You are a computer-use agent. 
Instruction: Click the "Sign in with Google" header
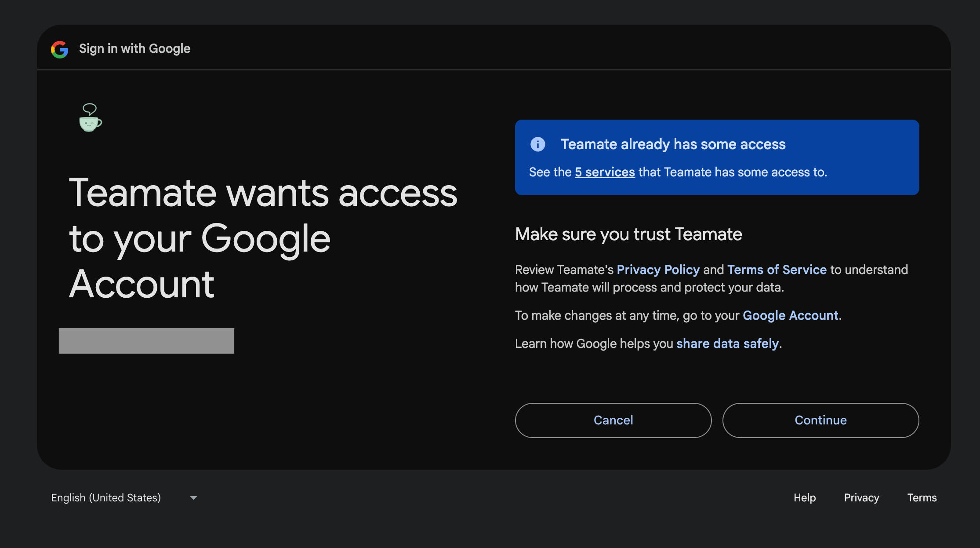(x=134, y=48)
